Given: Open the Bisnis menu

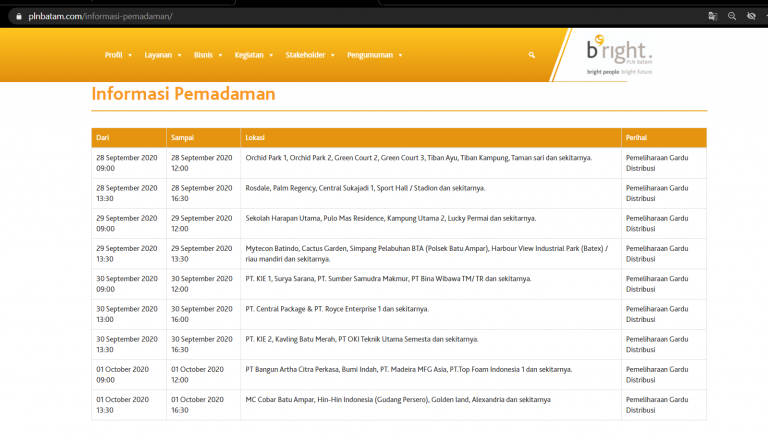Looking at the screenshot, I should (203, 55).
